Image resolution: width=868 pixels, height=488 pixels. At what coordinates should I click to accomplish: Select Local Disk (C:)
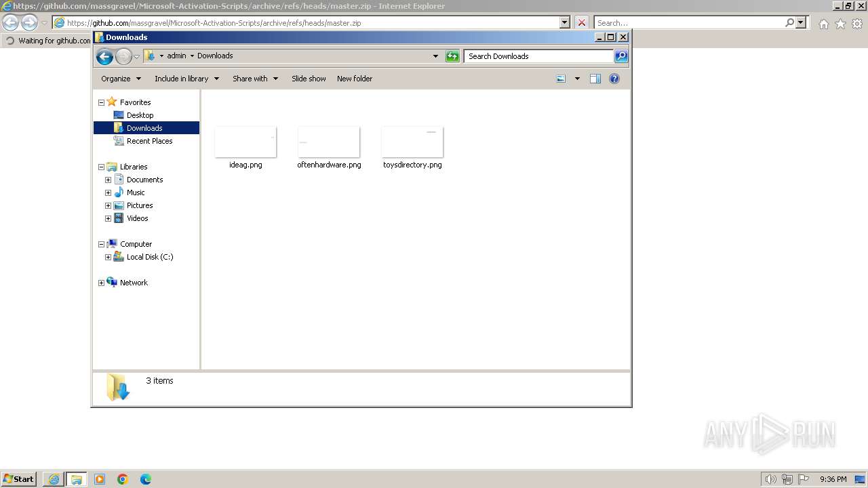(x=150, y=257)
